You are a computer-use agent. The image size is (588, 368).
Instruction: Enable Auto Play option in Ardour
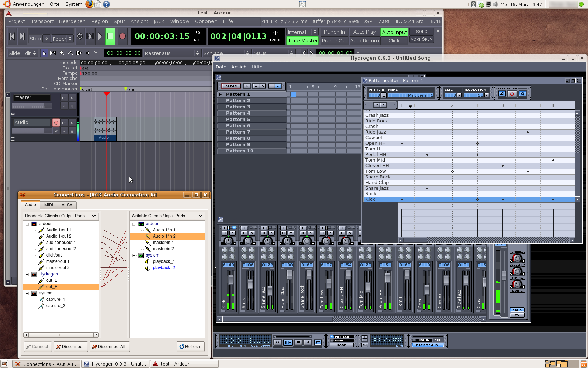(364, 32)
